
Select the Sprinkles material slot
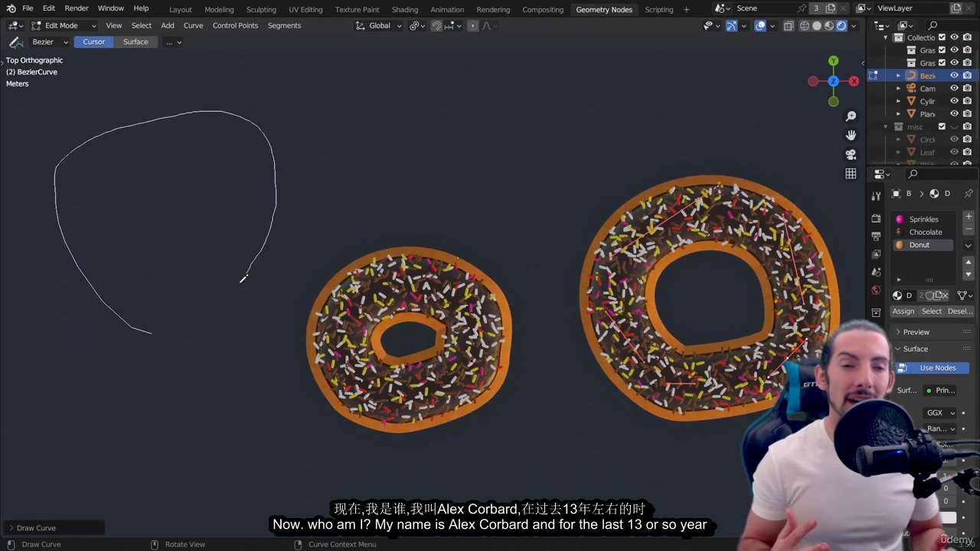[x=923, y=220]
